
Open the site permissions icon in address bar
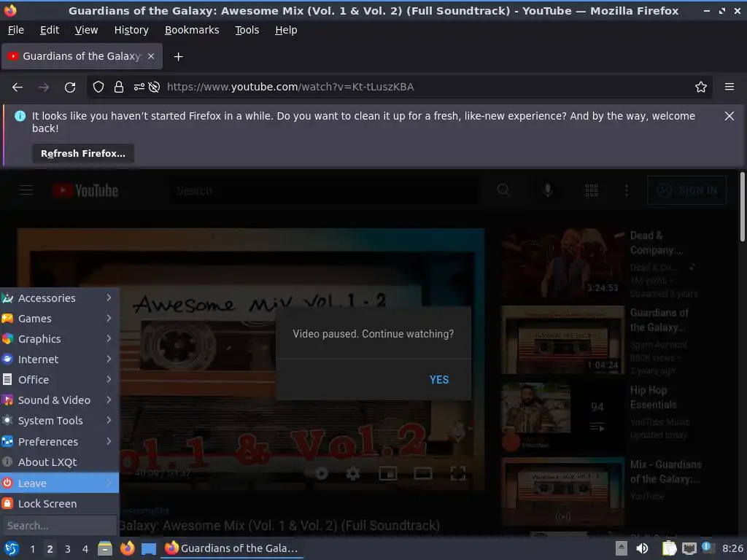pyautogui.click(x=139, y=87)
